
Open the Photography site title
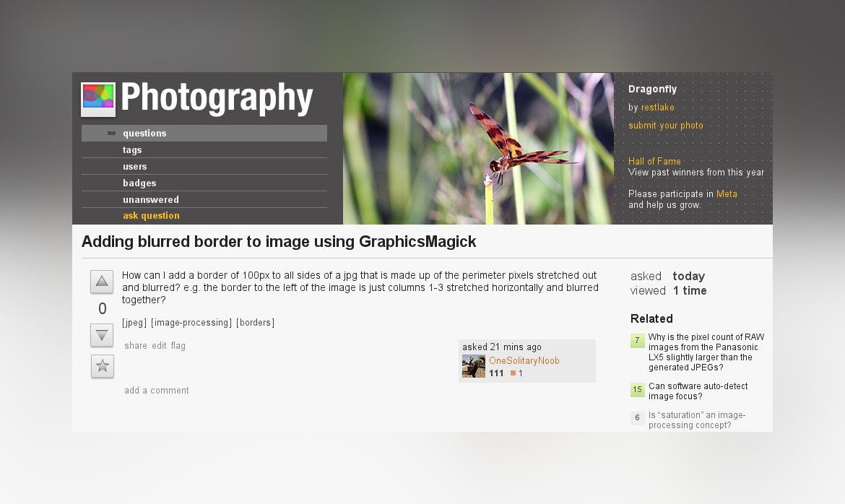[x=217, y=98]
